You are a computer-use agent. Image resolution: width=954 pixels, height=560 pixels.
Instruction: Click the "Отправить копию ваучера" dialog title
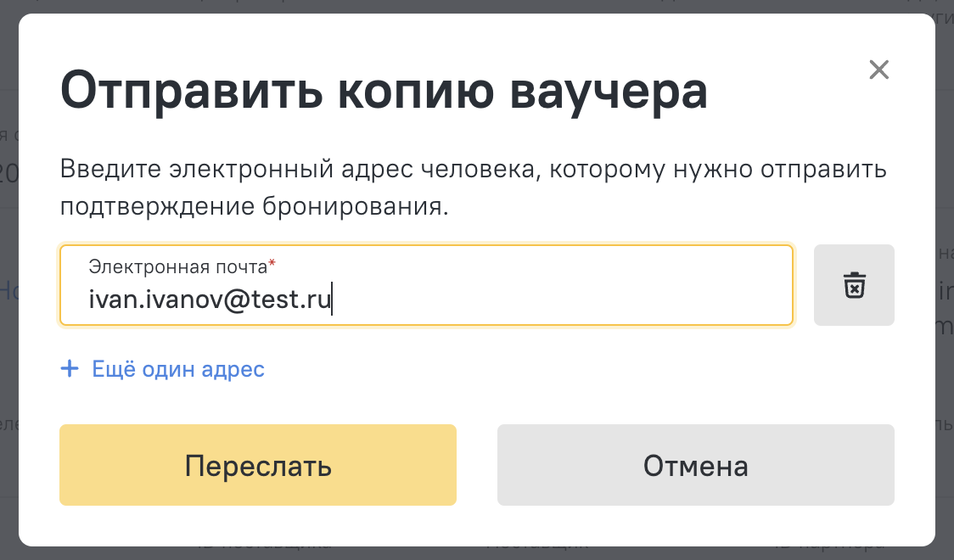[x=384, y=92]
